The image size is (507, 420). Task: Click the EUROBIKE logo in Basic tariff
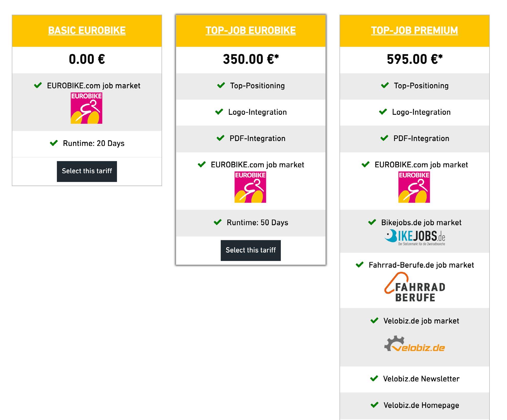coord(87,108)
